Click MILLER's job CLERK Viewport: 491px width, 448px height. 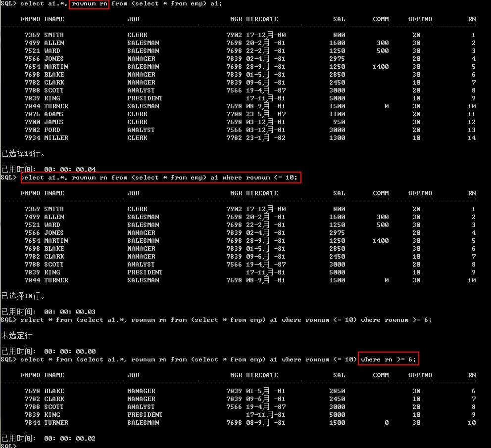137,138
